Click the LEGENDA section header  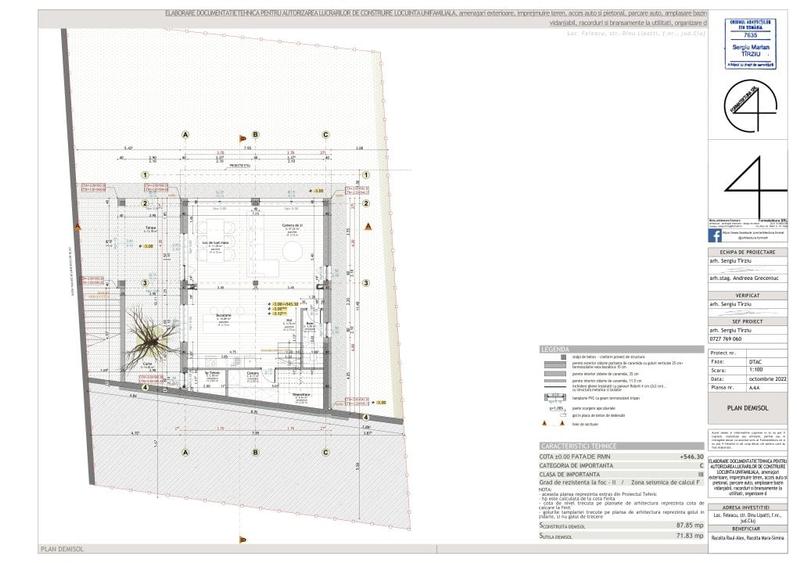[x=556, y=349]
